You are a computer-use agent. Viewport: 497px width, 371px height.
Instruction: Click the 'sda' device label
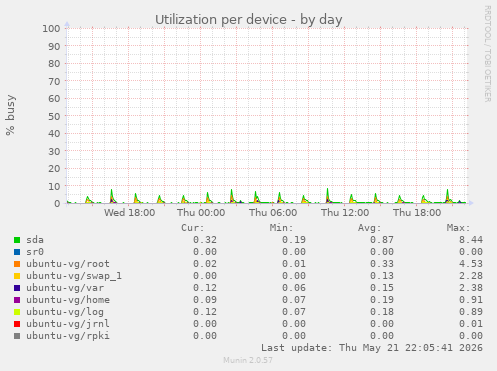pos(35,240)
